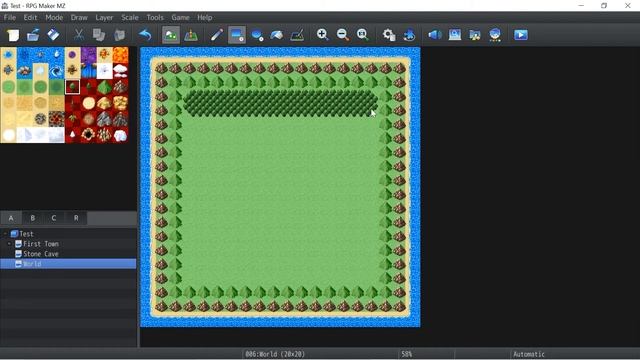Select the Rectangle drawing tool
This screenshot has width=640, height=360.
click(237, 35)
